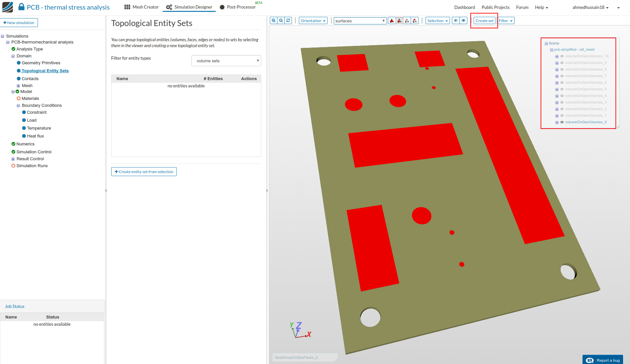The image size is (630, 364).
Task: Open Public Projects
Action: click(495, 7)
